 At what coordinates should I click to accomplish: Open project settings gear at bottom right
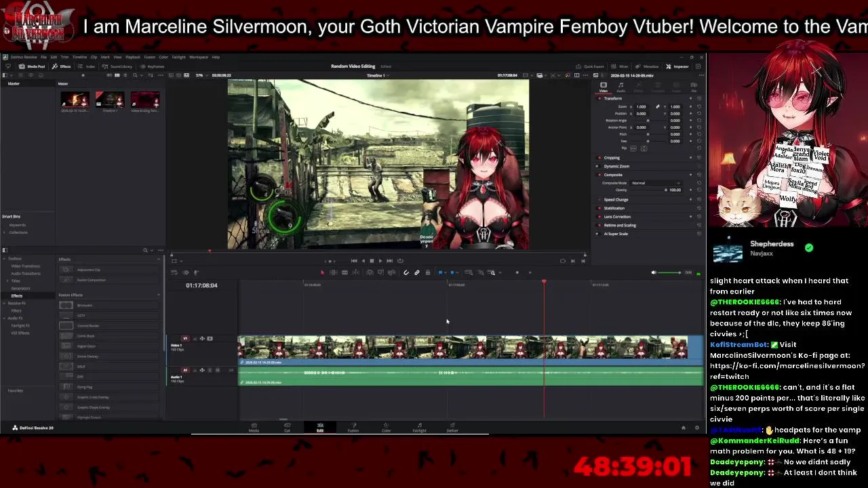[696, 428]
